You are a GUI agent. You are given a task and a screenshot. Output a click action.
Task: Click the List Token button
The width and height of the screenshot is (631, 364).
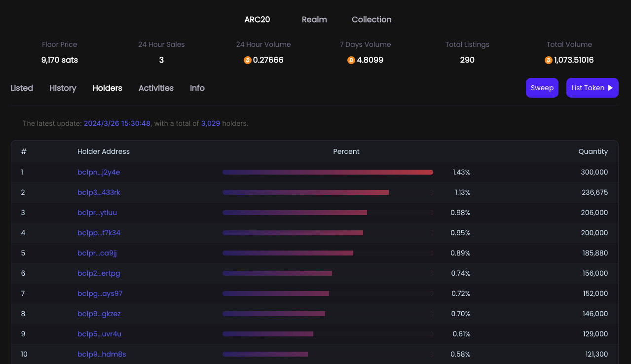click(x=592, y=88)
